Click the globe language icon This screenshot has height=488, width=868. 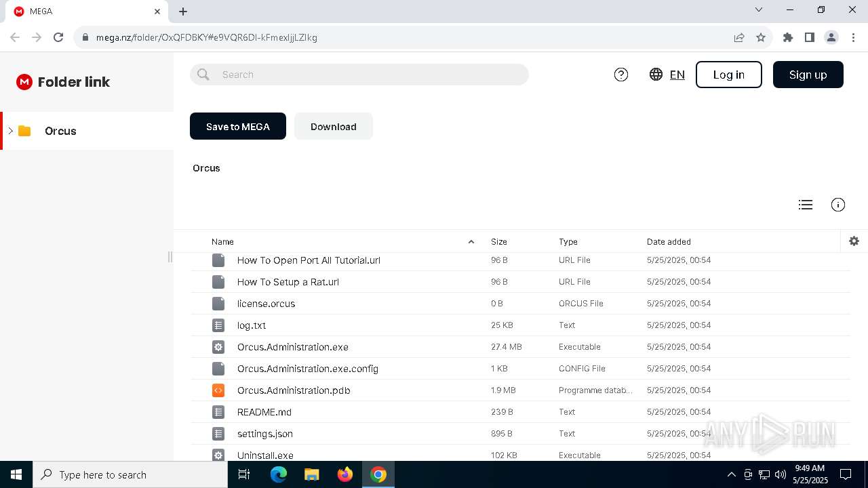coord(656,75)
